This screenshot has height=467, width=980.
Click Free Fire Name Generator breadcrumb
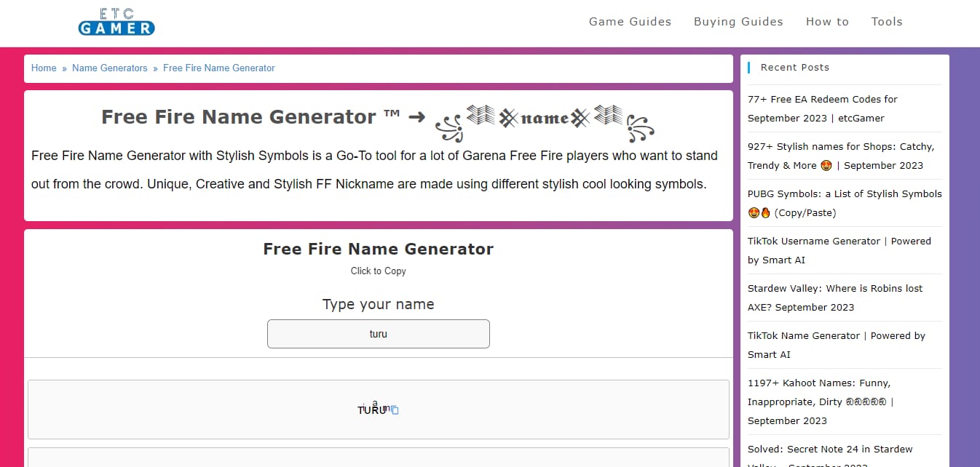[219, 68]
